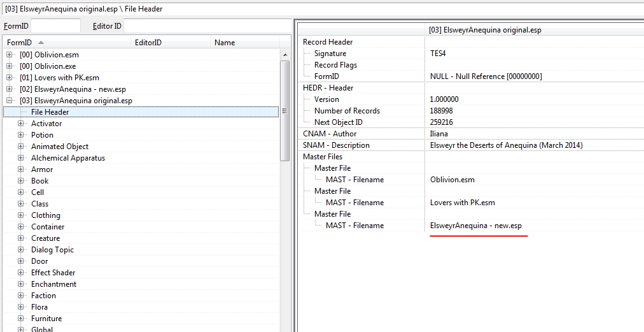Collapse [03] ElsweyrAnequina original.esp node

click(x=10, y=101)
